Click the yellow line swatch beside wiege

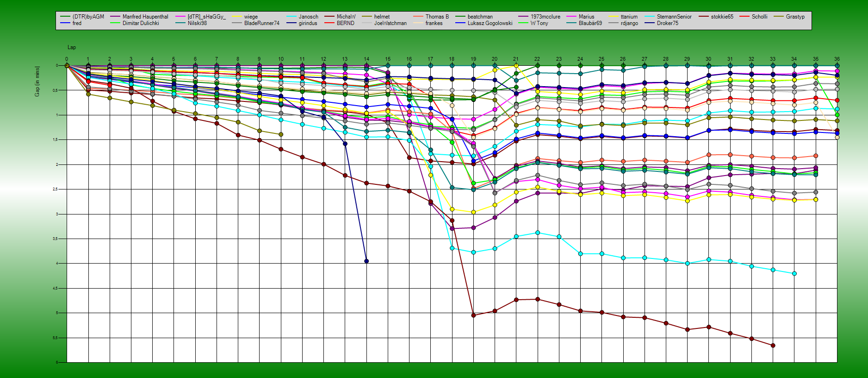click(236, 17)
